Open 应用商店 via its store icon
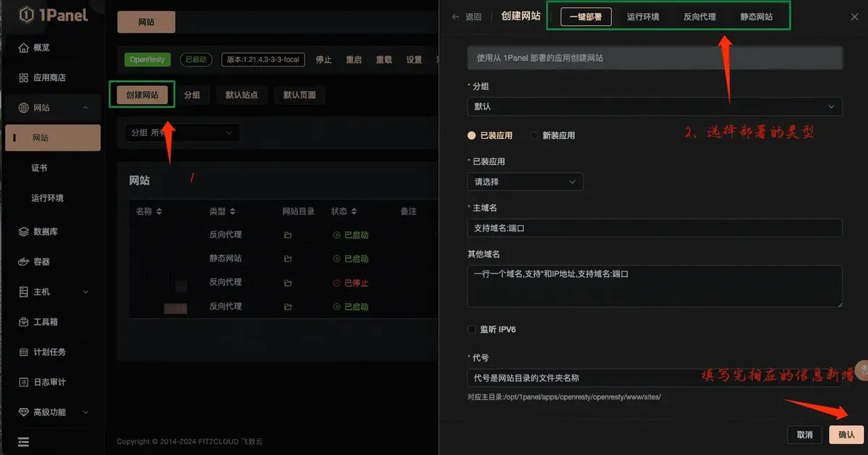 point(23,77)
